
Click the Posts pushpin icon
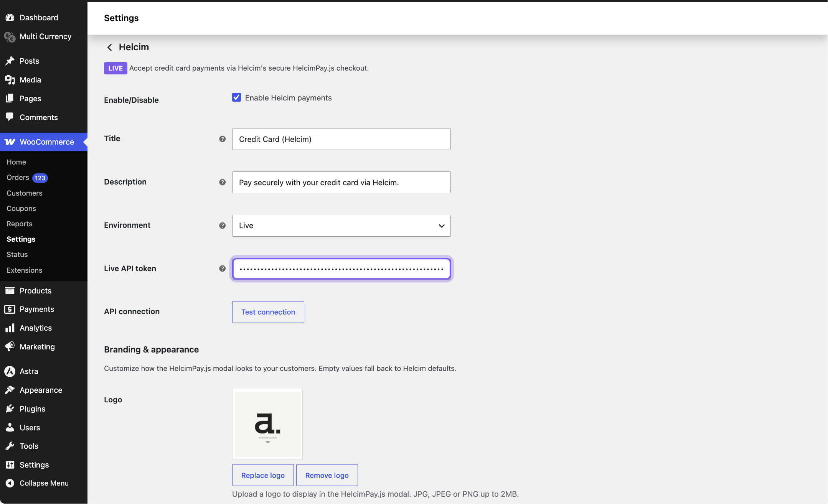[10, 61]
